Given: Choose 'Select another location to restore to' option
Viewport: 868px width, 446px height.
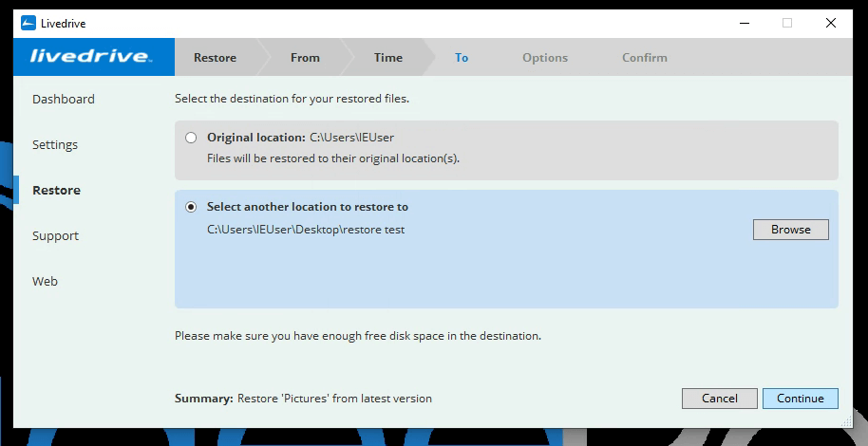Looking at the screenshot, I should [x=192, y=207].
